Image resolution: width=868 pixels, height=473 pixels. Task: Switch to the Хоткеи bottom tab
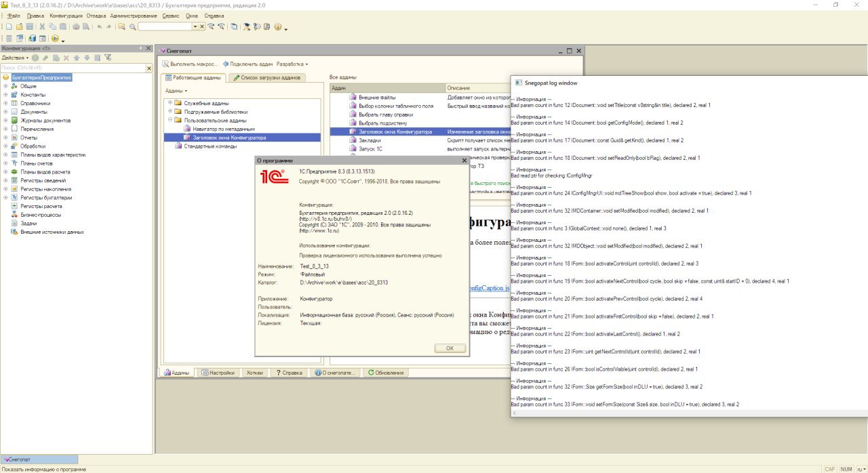tap(254, 373)
